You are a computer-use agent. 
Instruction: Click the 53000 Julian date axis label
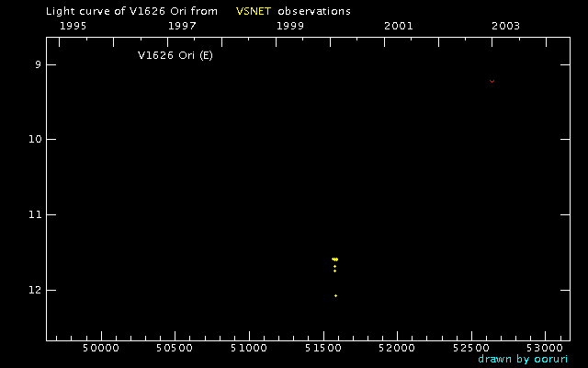545,348
